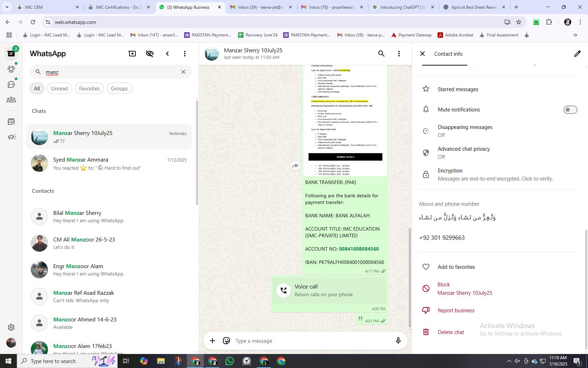Image resolution: width=588 pixels, height=368 pixels.
Task: Open the emoji/sticker picker
Action: click(226, 341)
